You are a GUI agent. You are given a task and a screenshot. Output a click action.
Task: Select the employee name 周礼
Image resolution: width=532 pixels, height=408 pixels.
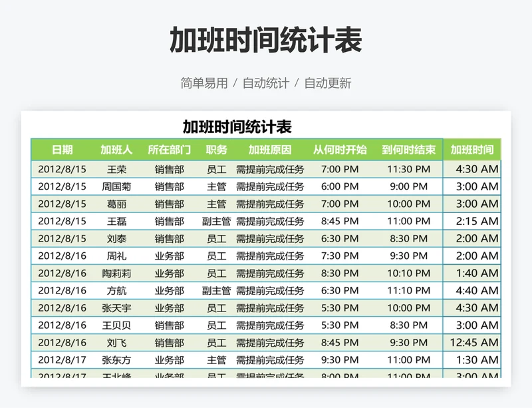(x=117, y=256)
